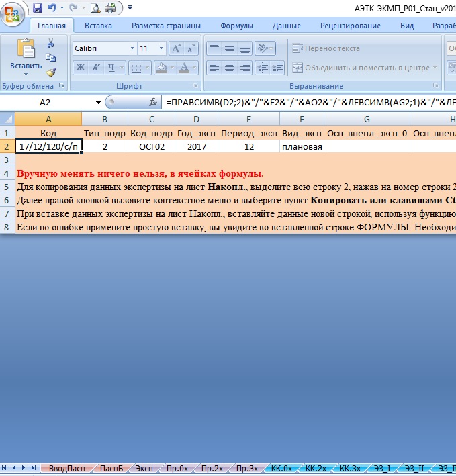Open the Calibri font name dropdown

pos(131,49)
